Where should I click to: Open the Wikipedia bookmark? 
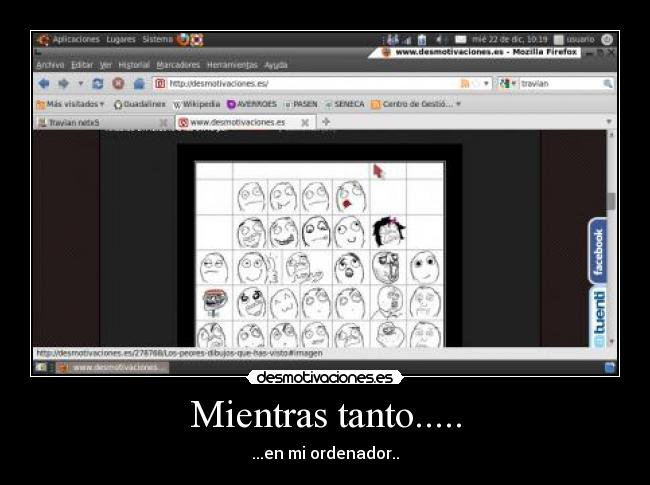click(196, 104)
